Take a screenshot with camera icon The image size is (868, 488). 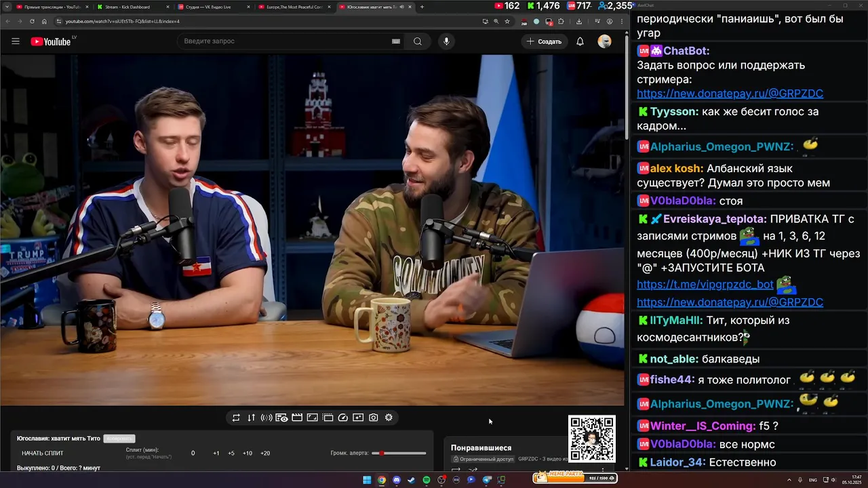(374, 418)
